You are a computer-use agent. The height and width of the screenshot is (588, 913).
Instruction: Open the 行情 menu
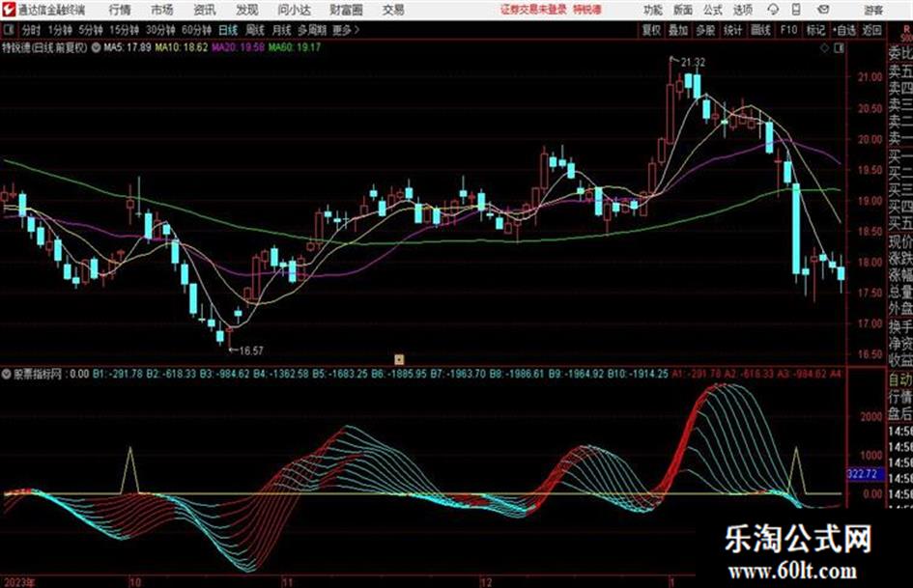[x=120, y=10]
